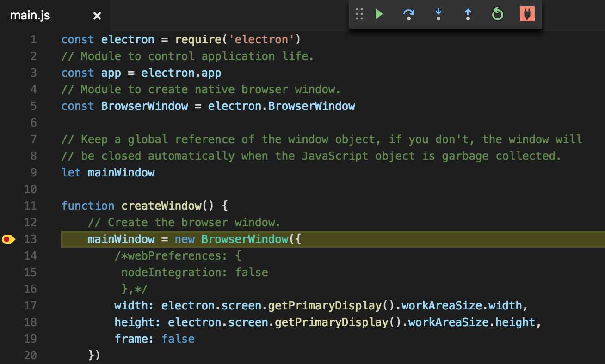Disconnect the debugger using the plug icon
Image resolution: width=605 pixels, height=364 pixels.
pos(527,15)
